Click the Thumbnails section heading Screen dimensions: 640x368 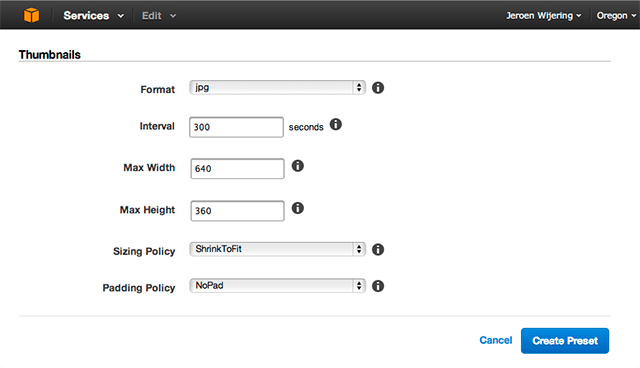50,55
